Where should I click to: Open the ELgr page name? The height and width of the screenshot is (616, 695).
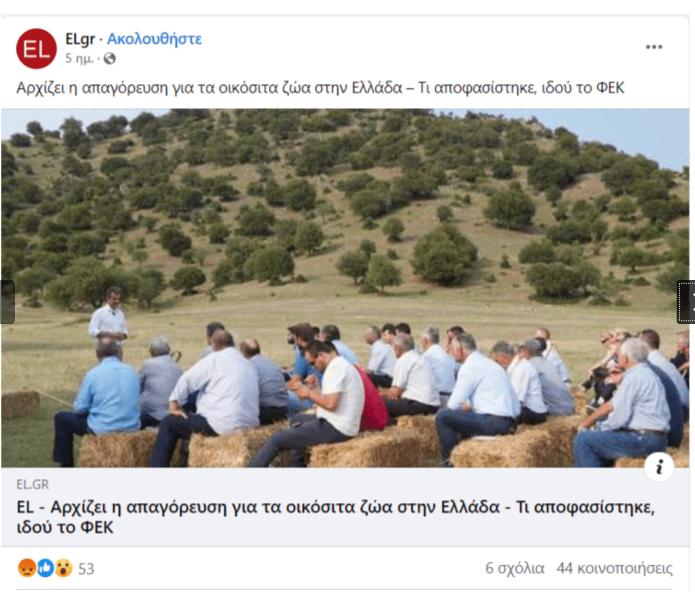80,39
